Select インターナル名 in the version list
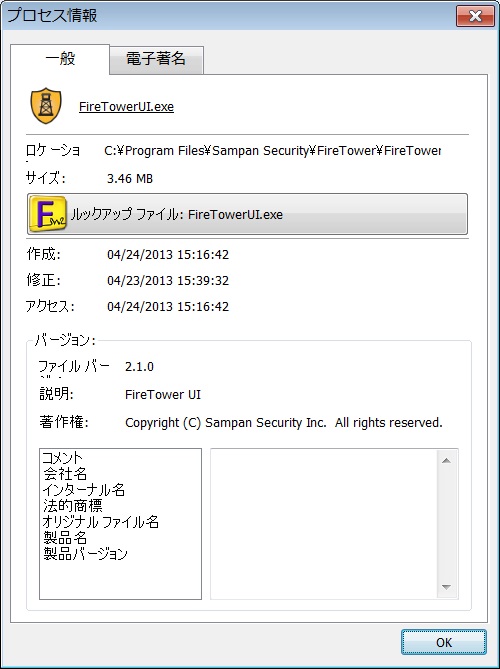Screen dimensions: 500x669 [84, 490]
